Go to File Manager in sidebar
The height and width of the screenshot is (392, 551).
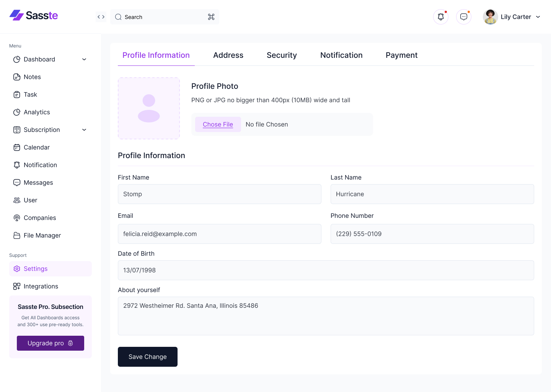[42, 235]
